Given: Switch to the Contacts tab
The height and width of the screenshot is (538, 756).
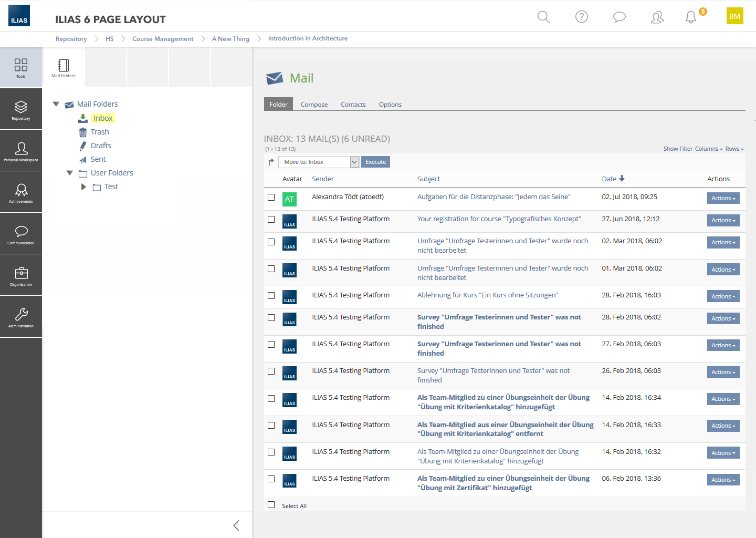Looking at the screenshot, I should pyautogui.click(x=353, y=105).
